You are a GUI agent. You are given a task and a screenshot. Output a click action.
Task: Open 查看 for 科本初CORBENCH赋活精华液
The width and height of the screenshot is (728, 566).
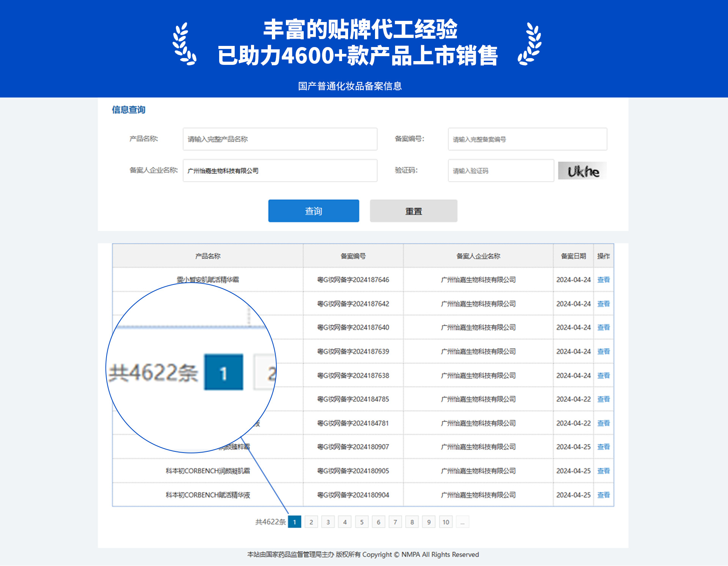(x=604, y=495)
